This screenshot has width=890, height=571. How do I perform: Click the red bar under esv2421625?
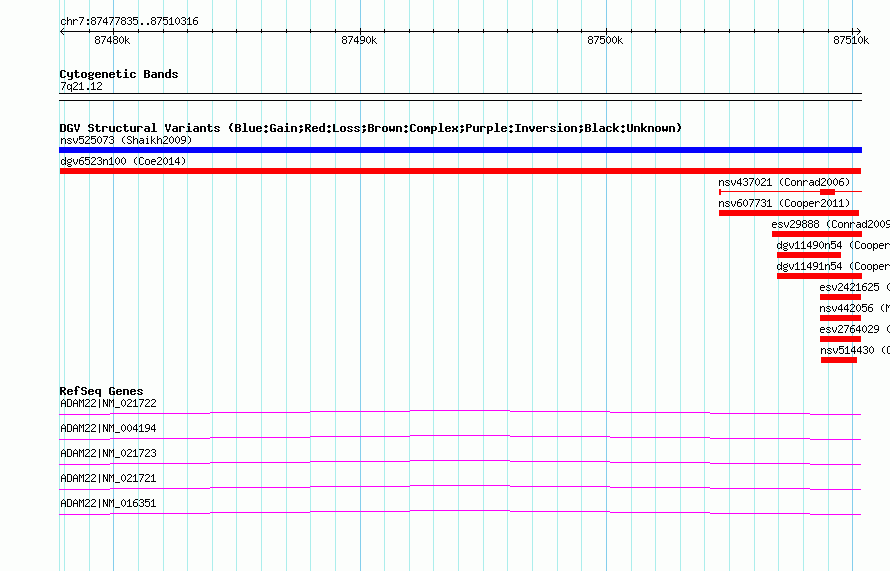point(840,297)
